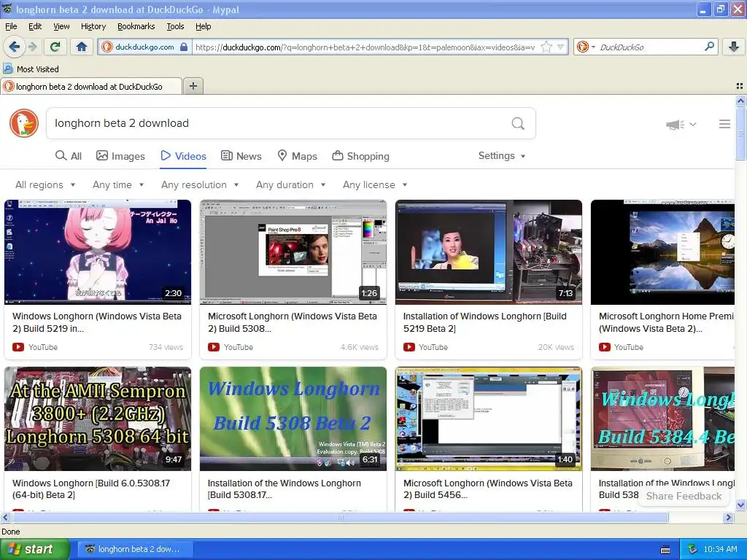This screenshot has width=747, height=560.
Task: Switch to the All results tab
Action: click(x=69, y=156)
